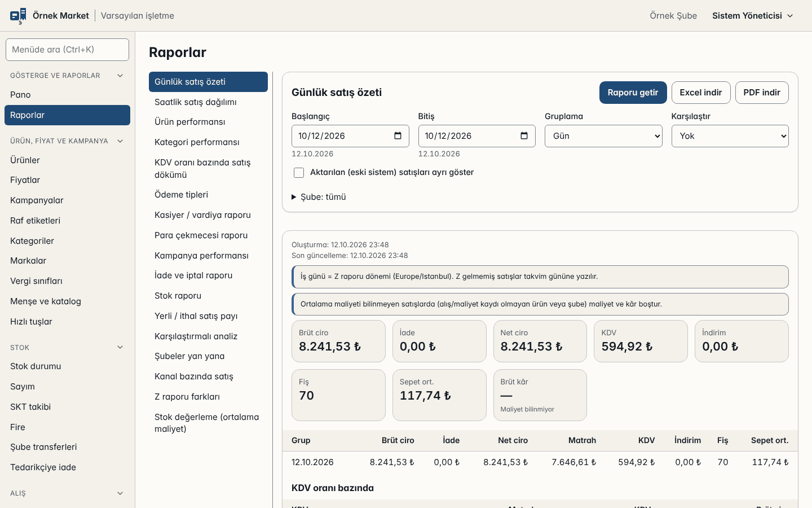Open Raf etiketleri in sidebar

tap(67, 221)
